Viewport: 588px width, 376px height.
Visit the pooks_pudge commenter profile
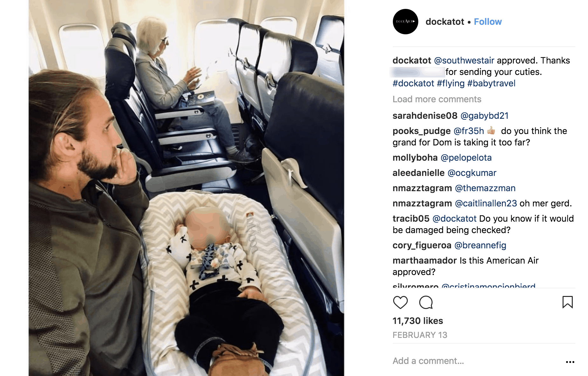pos(421,131)
